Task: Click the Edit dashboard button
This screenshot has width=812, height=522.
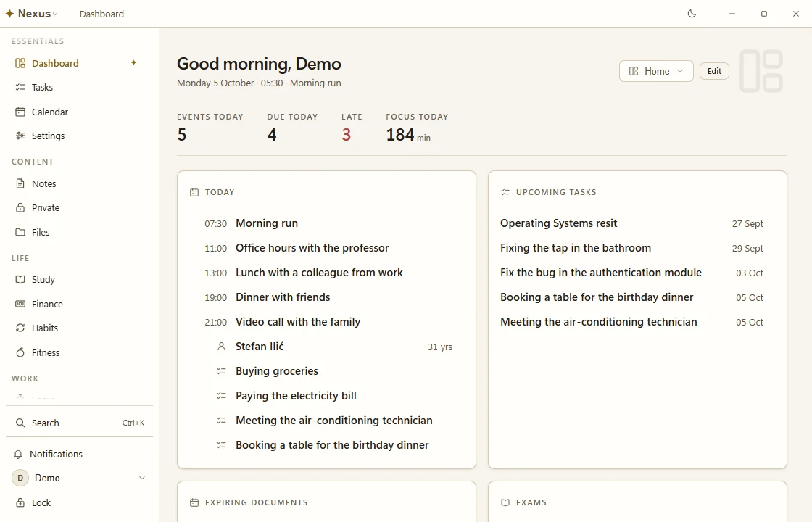Action: point(714,72)
